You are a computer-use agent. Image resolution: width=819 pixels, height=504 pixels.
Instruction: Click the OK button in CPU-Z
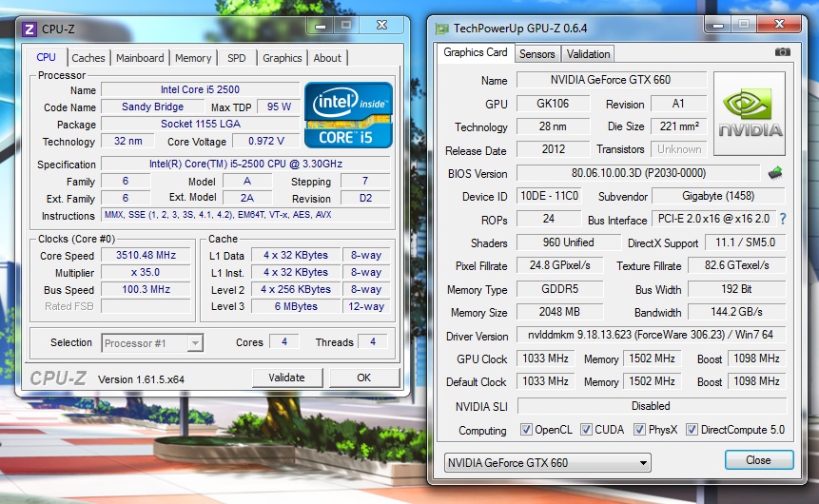(364, 378)
